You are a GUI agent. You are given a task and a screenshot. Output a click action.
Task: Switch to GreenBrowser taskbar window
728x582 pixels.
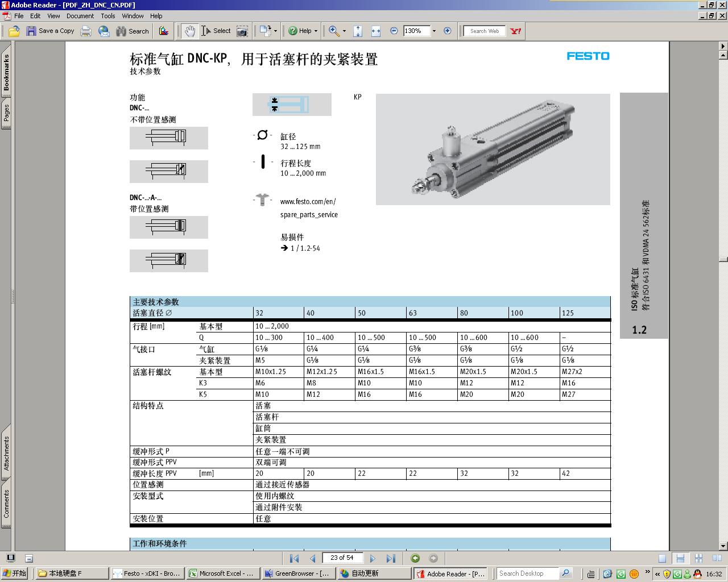click(298, 573)
